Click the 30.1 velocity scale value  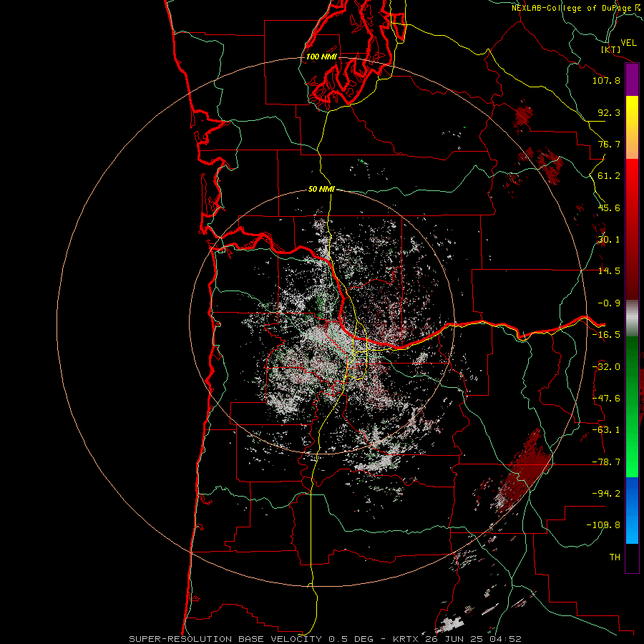(609, 240)
